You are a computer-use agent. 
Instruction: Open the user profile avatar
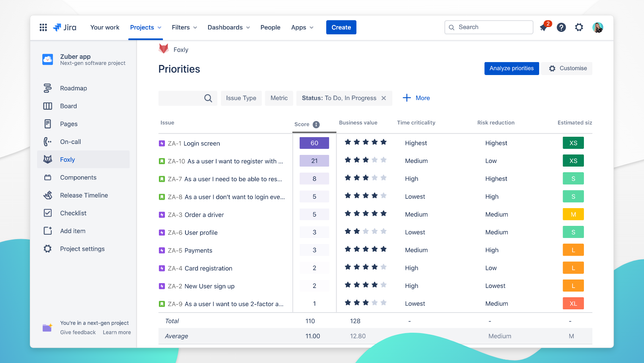[x=598, y=28]
